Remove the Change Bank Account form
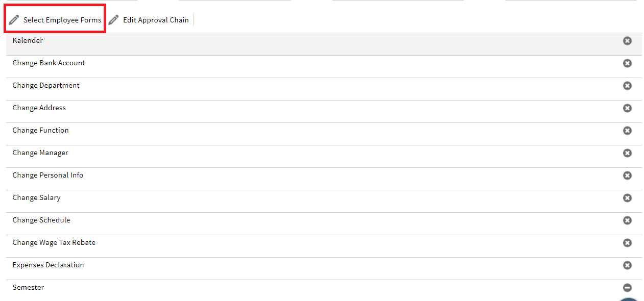The height and width of the screenshot is (301, 644). [627, 63]
